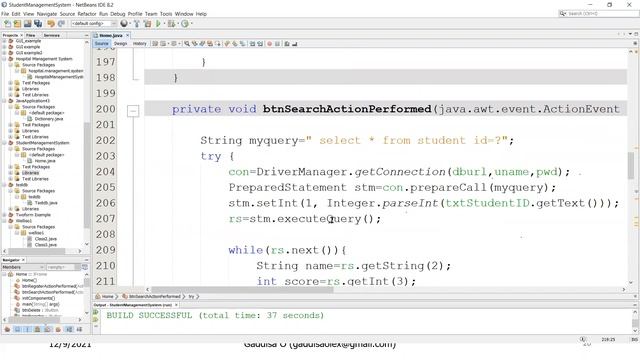Collapse the StudentManagementSystem project node

click(x=4, y=143)
